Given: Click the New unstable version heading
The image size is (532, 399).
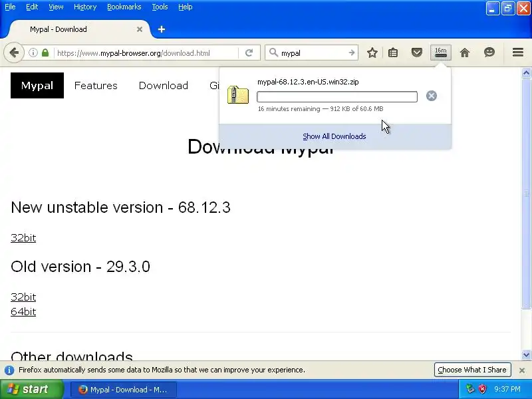Looking at the screenshot, I should click(x=120, y=207).
